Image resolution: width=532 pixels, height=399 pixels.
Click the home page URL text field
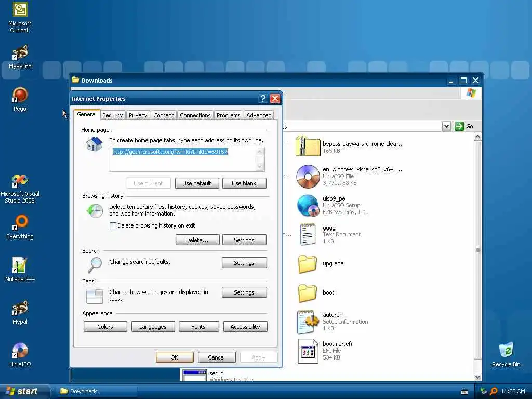pyautogui.click(x=187, y=159)
